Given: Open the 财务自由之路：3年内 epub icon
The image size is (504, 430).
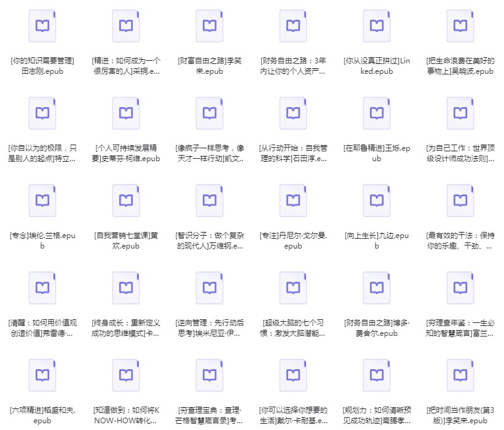Looking at the screenshot, I should tap(293, 26).
